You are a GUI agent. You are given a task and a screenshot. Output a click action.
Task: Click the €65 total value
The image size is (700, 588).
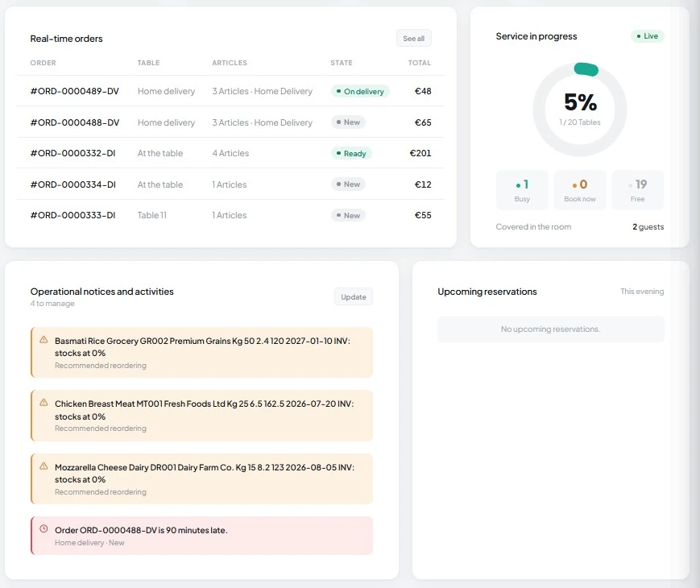(x=423, y=122)
